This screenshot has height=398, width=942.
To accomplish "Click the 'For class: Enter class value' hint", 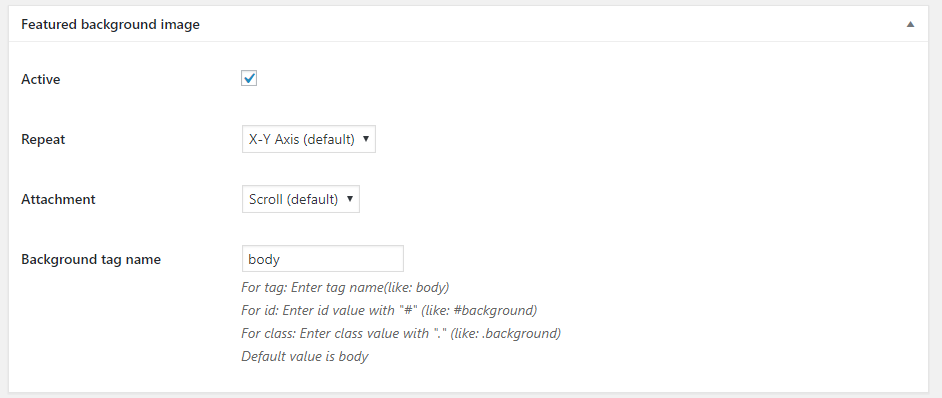I will click(x=401, y=333).
